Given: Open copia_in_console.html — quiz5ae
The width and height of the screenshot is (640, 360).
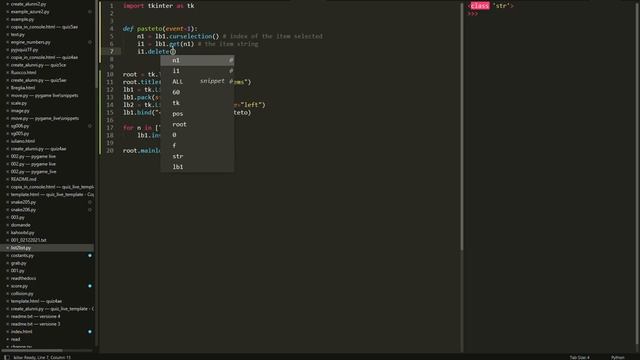Looking at the screenshot, I should (x=44, y=27).
